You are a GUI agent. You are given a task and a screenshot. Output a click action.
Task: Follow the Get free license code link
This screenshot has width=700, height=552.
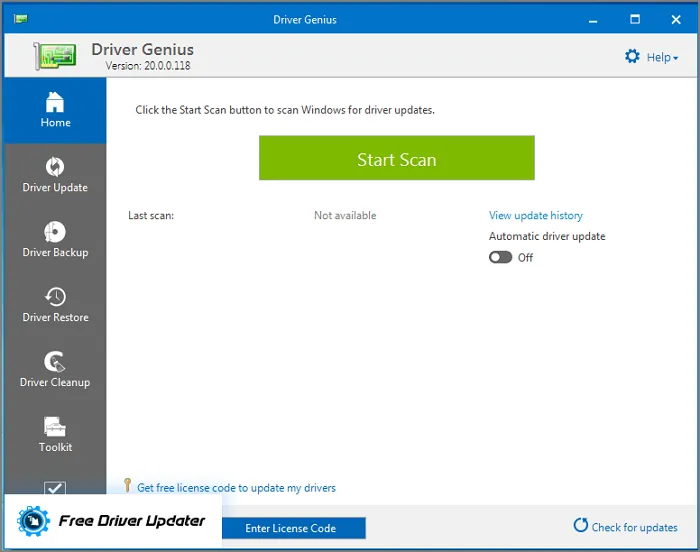[x=236, y=488]
